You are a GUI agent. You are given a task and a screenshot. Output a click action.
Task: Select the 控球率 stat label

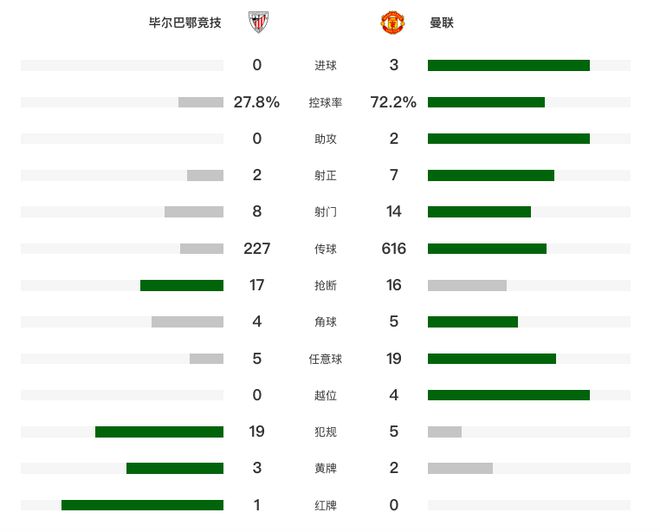325,102
